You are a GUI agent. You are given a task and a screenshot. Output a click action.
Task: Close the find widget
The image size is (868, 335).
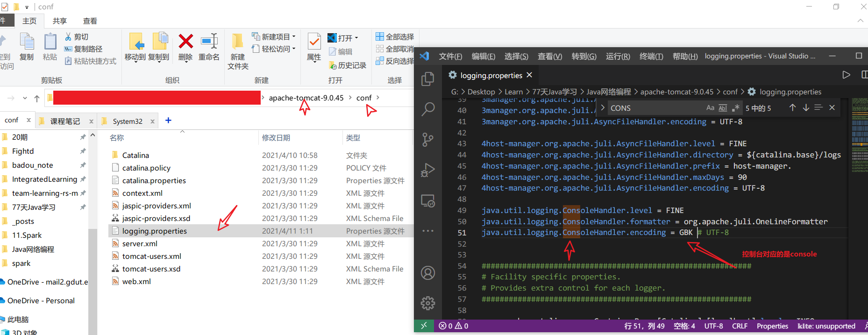pyautogui.click(x=832, y=108)
